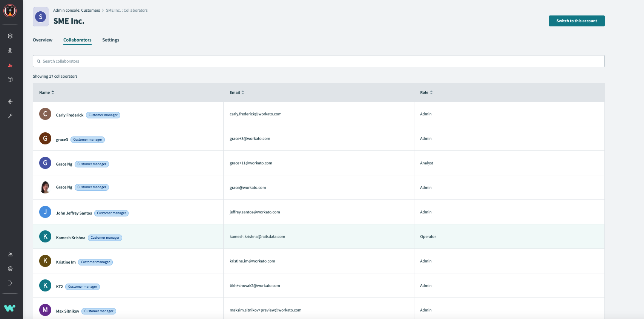
Task: Click email grace@workato.com
Action: 248,187
